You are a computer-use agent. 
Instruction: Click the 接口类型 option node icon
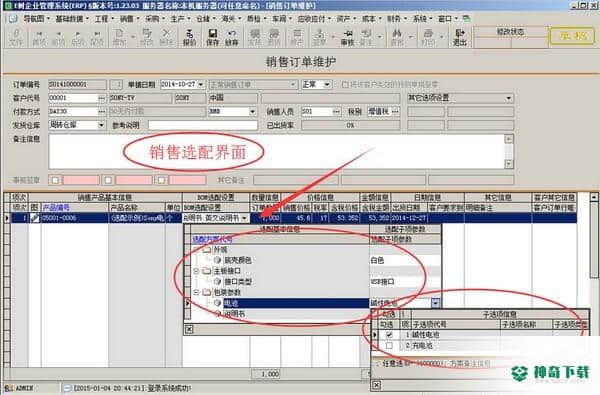pos(218,282)
